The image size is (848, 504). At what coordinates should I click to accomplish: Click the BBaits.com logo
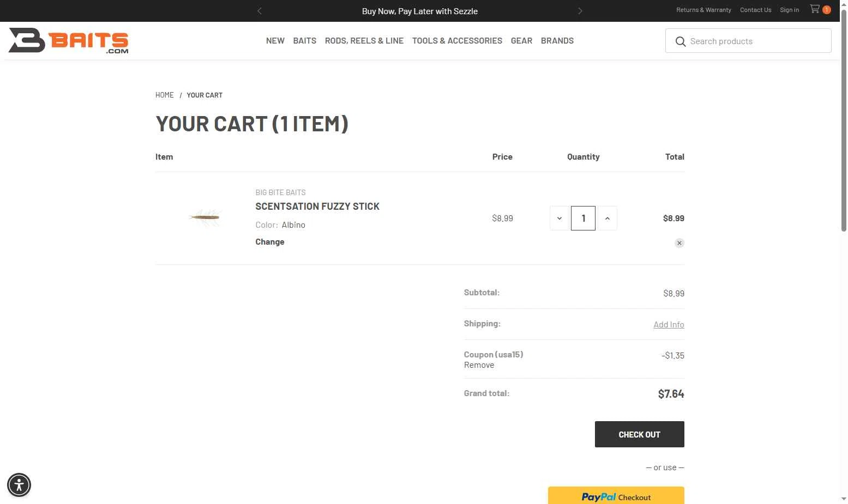(x=69, y=41)
